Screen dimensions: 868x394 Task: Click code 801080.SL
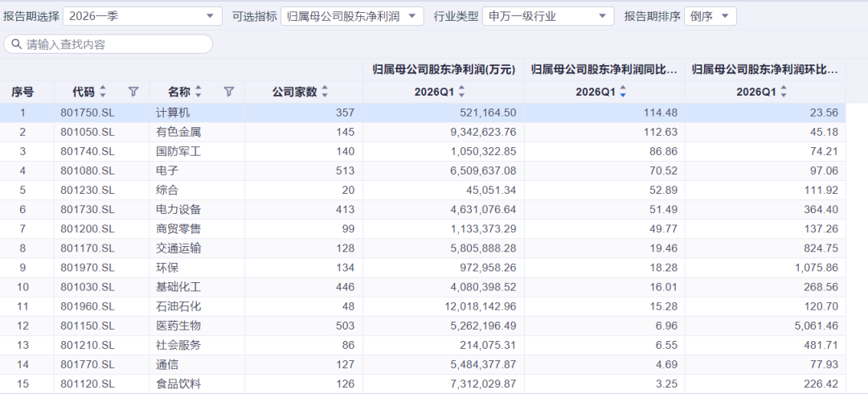click(x=88, y=171)
